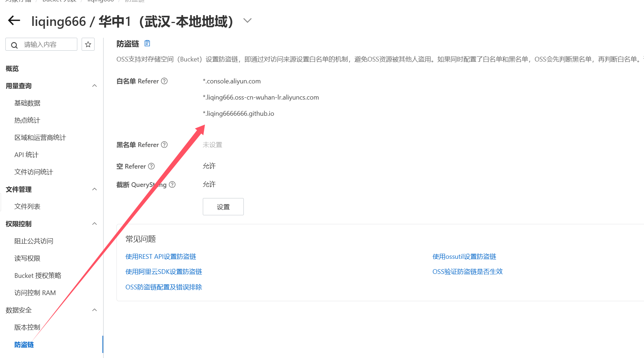This screenshot has width=644, height=358.
Task: Open the bucket region dropdown chevron
Action: pos(247,21)
